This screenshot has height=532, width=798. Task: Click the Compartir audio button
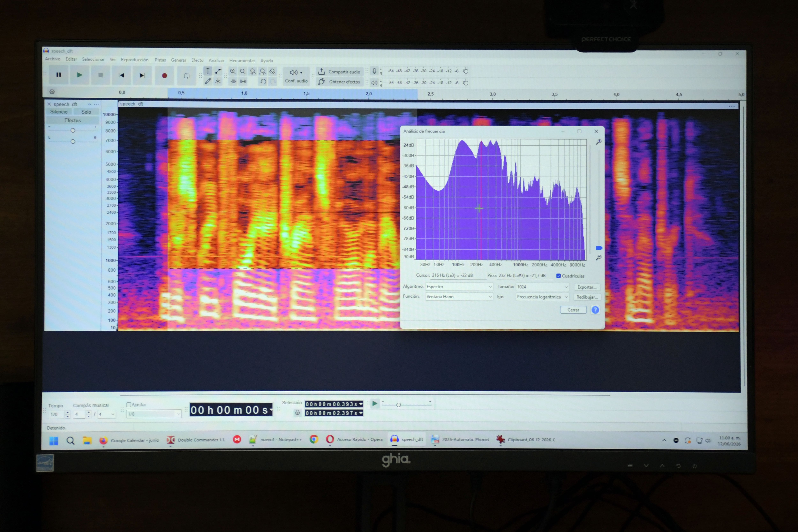click(339, 72)
